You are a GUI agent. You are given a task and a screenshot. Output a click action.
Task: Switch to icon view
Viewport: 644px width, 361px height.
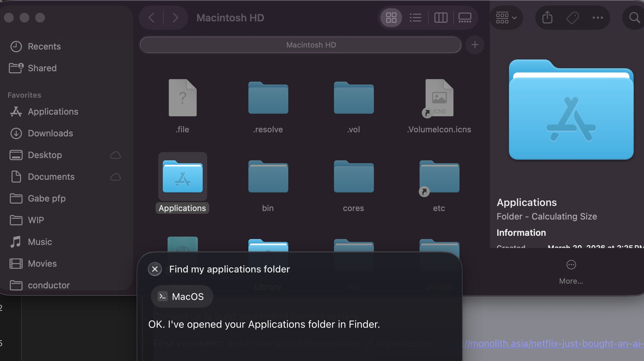pos(391,18)
